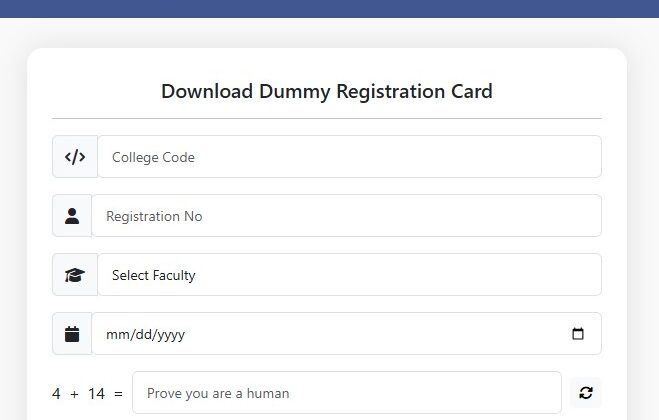
Task: Click the code brackets icon beside College Code
Action: 75,157
